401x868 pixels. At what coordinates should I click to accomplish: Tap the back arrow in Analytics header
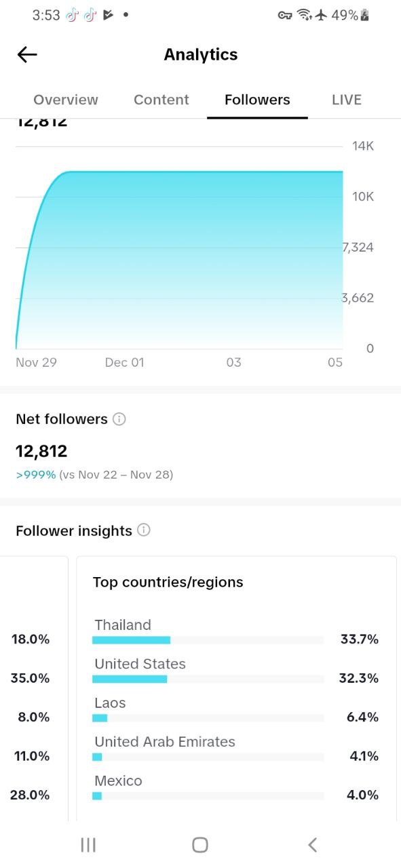[27, 55]
